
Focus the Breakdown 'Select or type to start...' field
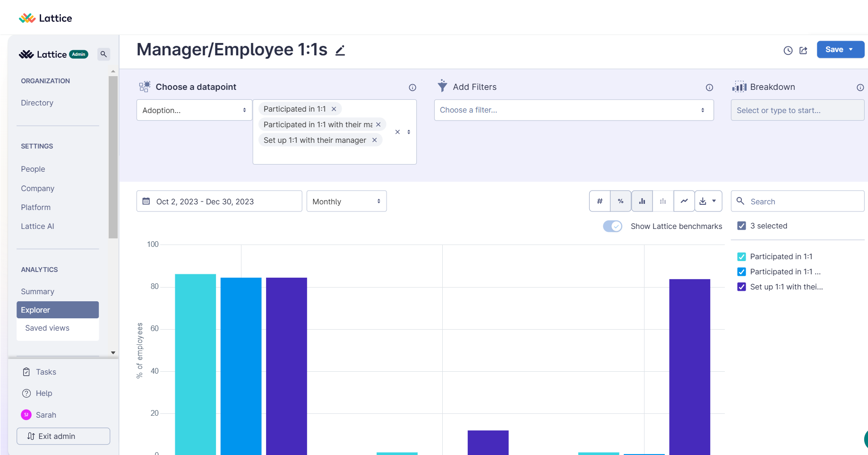pos(798,110)
